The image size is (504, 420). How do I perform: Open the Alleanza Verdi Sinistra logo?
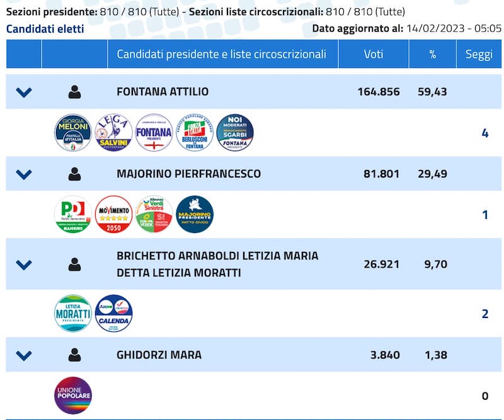[x=154, y=214]
